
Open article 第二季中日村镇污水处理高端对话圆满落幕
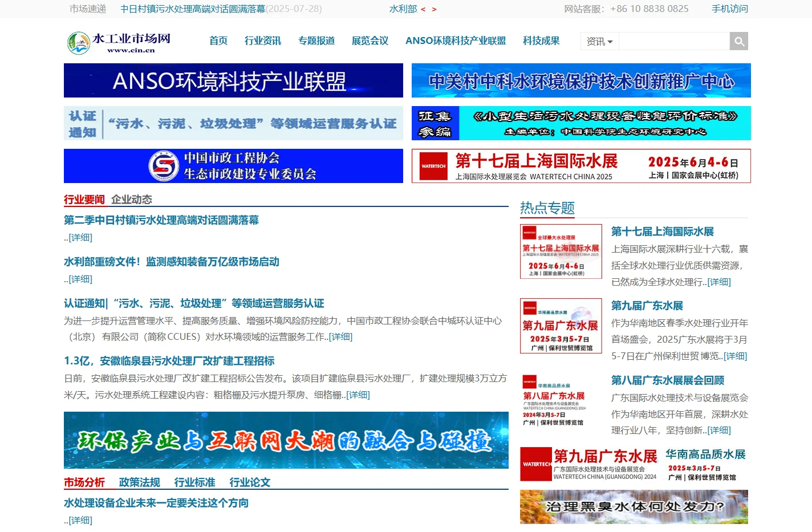click(x=161, y=220)
